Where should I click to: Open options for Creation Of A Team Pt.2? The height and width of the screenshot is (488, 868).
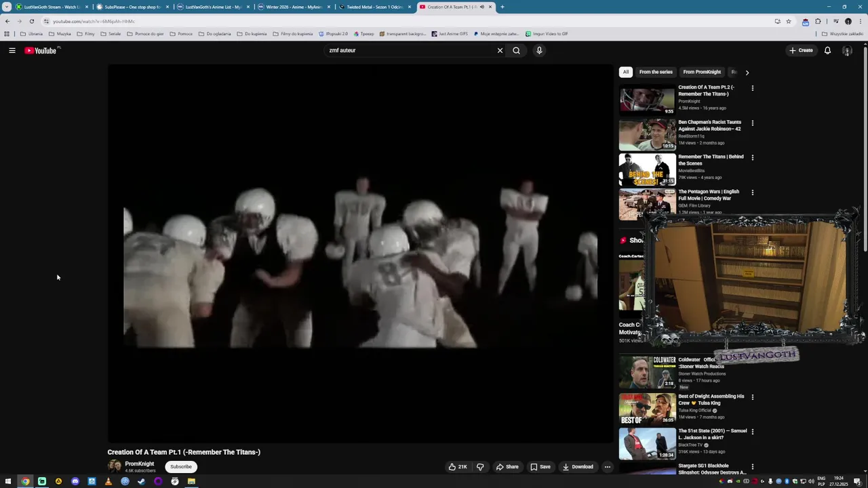click(752, 88)
